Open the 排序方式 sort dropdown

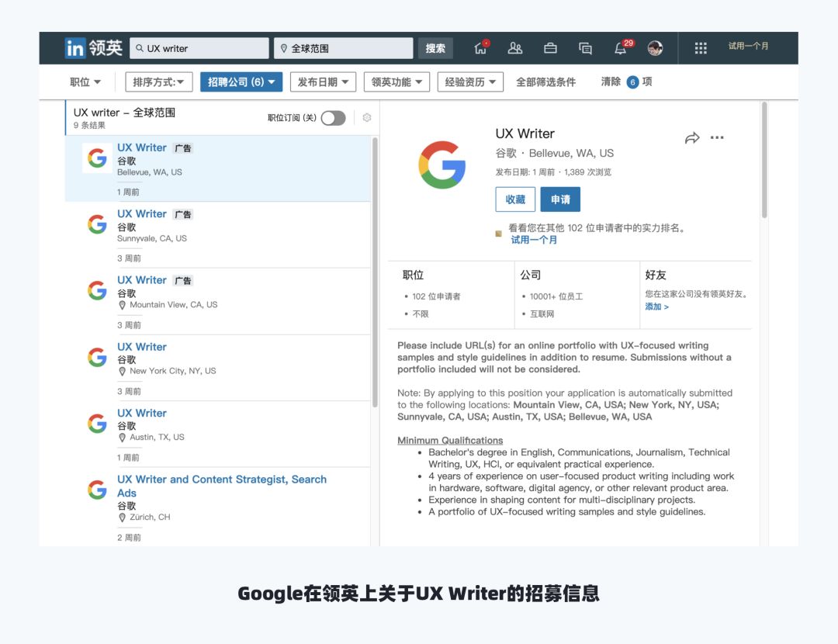159,82
